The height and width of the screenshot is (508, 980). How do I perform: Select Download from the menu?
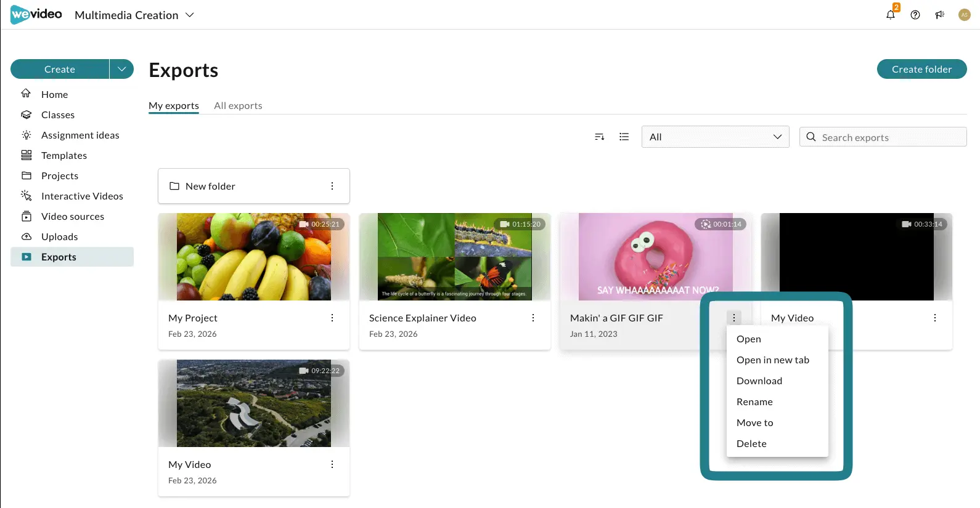click(777, 381)
